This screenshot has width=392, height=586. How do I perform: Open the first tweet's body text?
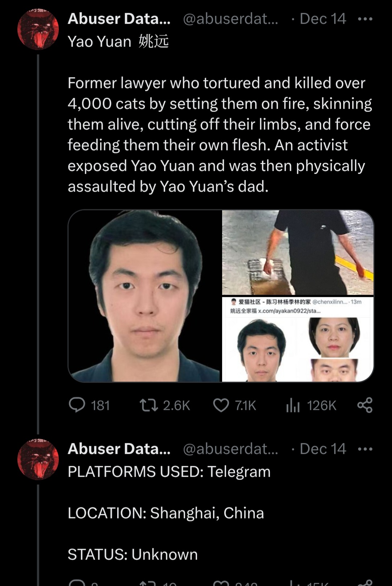pos(220,135)
